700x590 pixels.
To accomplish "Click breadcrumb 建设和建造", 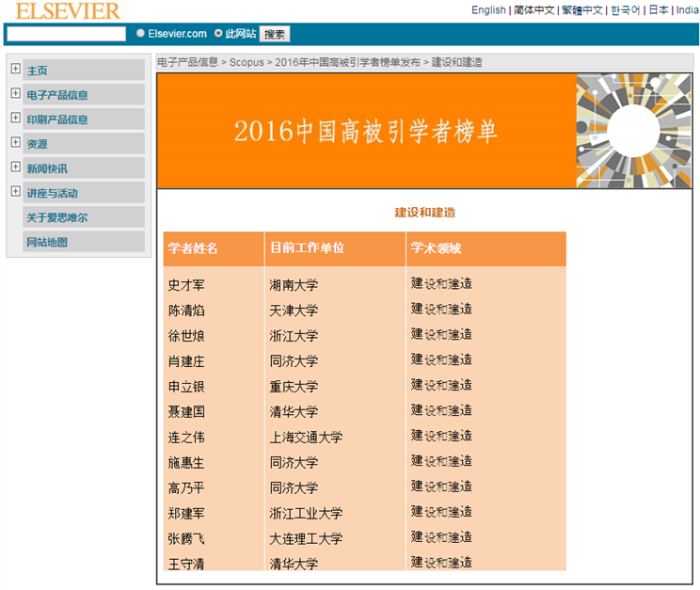I will coord(456,62).
